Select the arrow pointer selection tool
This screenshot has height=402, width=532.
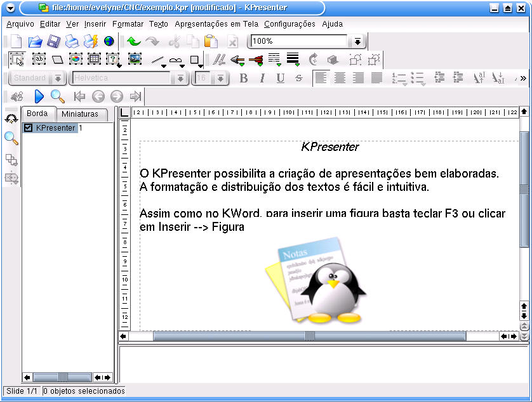17,60
